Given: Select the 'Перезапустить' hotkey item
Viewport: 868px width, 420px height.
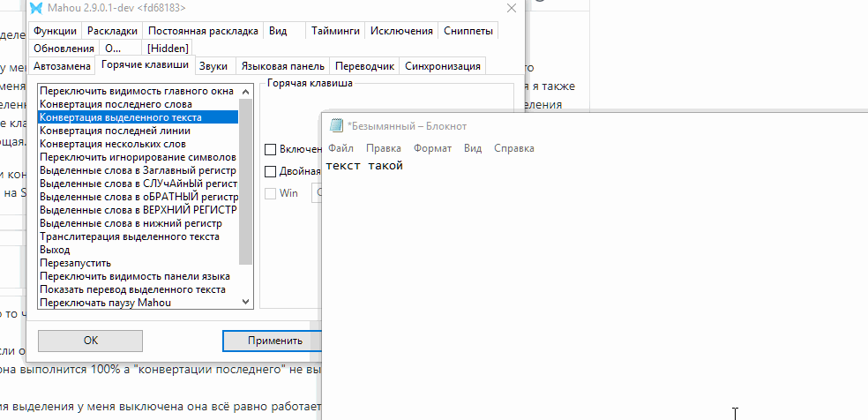Looking at the screenshot, I should (138, 264).
